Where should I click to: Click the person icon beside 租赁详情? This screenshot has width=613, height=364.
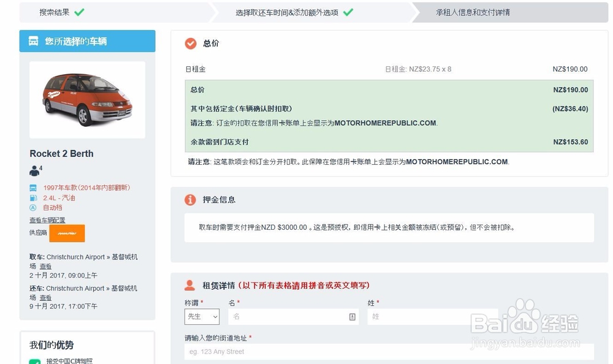[x=189, y=285]
